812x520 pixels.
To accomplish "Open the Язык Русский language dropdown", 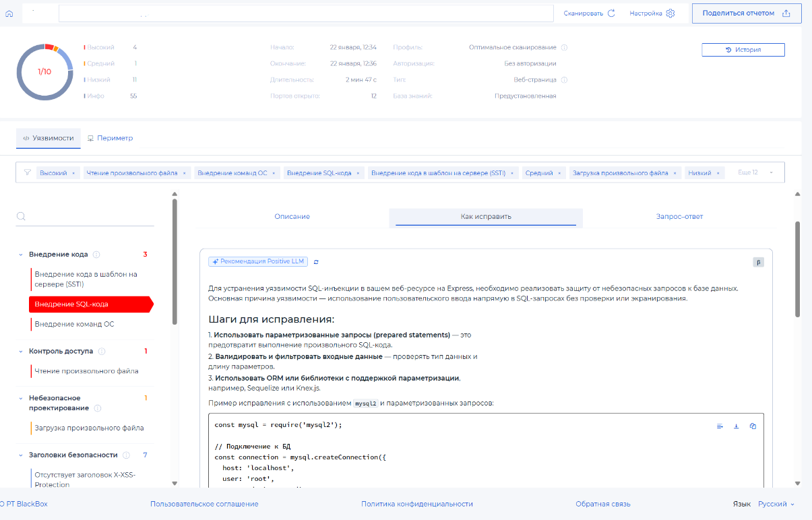I will pos(776,504).
